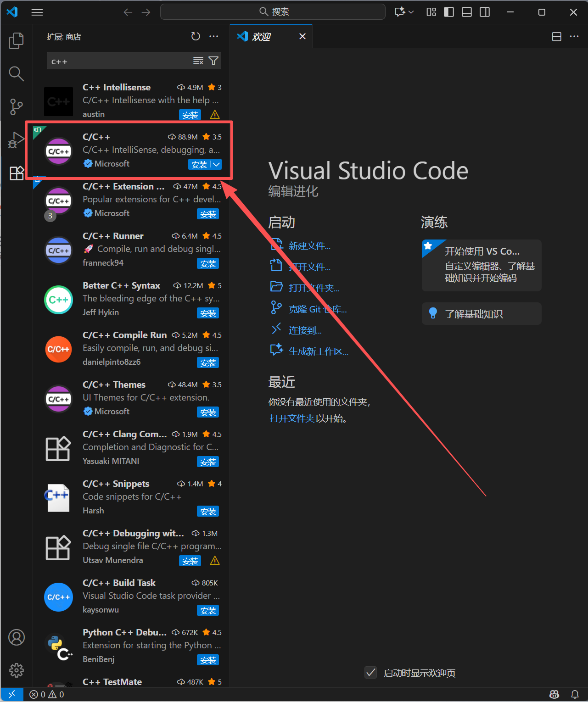Open the Manage gear icon

[17, 670]
